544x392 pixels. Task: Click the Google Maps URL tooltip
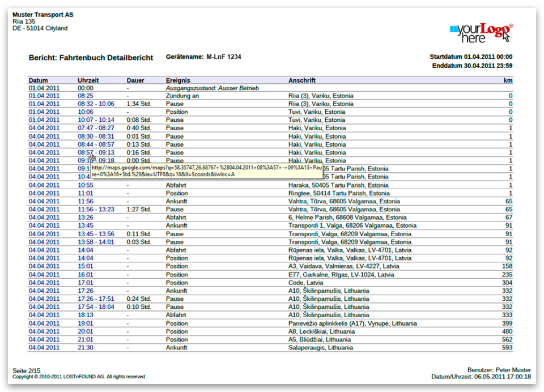tap(206, 171)
